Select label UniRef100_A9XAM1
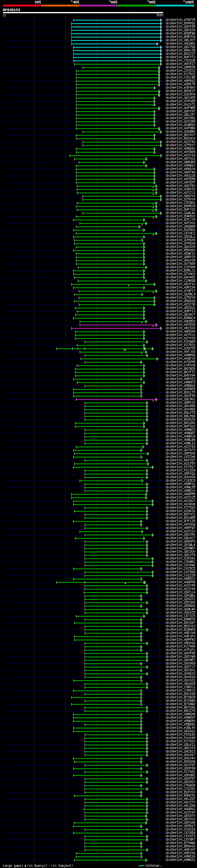Screen dimensions: 197x868 pyautogui.click(x=180, y=43)
